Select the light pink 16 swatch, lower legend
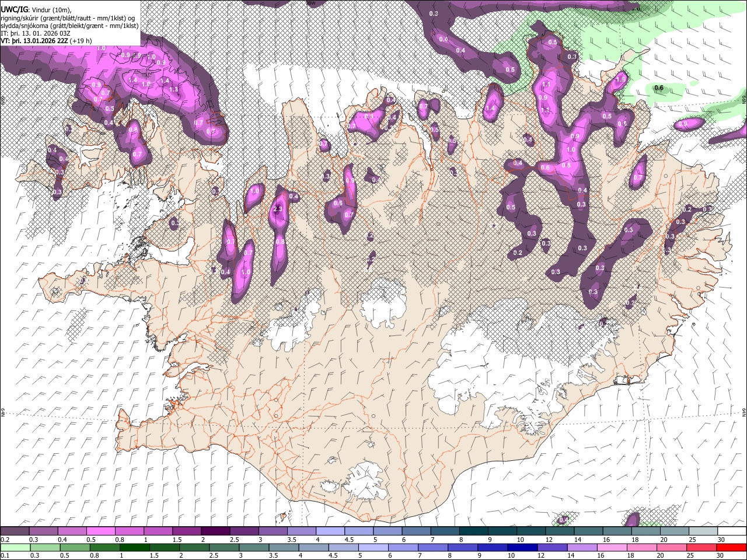 [611, 547]
